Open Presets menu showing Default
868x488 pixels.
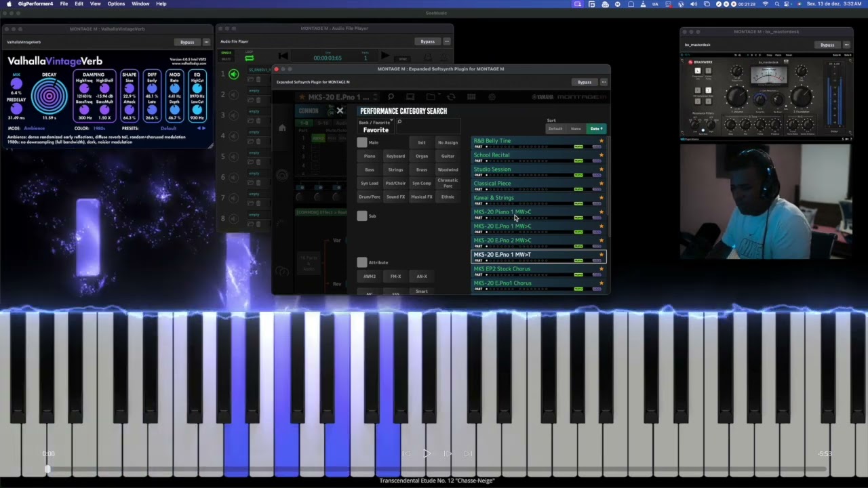[x=168, y=128]
